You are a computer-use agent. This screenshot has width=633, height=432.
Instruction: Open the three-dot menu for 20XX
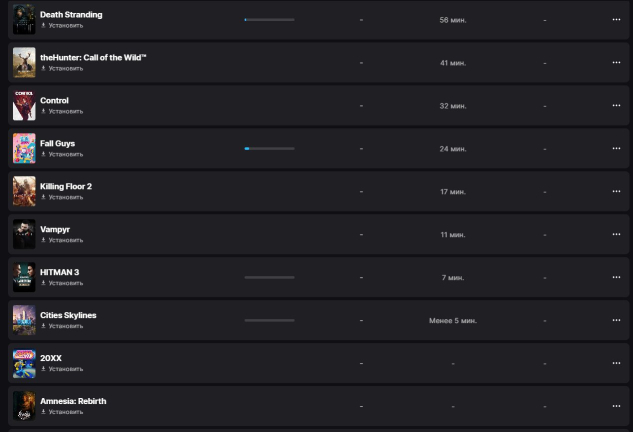(x=616, y=363)
